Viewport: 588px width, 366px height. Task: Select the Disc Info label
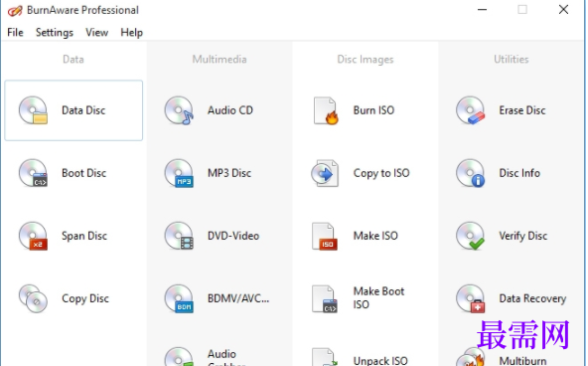(x=519, y=173)
